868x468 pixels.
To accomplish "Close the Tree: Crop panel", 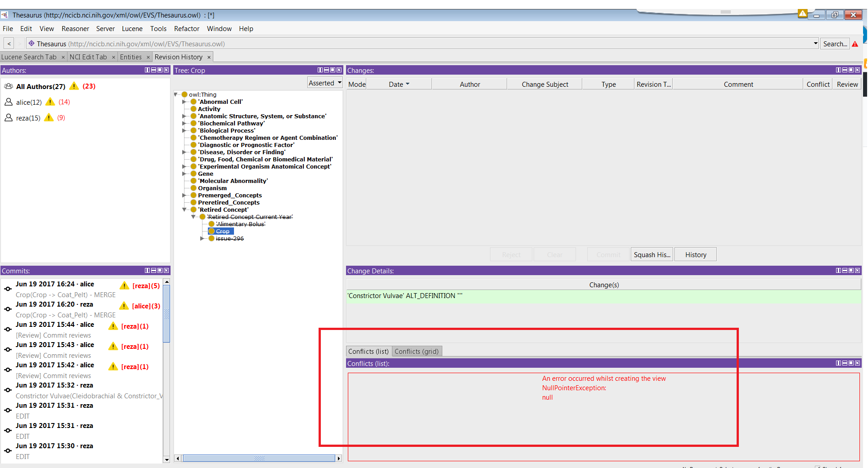I will click(339, 70).
